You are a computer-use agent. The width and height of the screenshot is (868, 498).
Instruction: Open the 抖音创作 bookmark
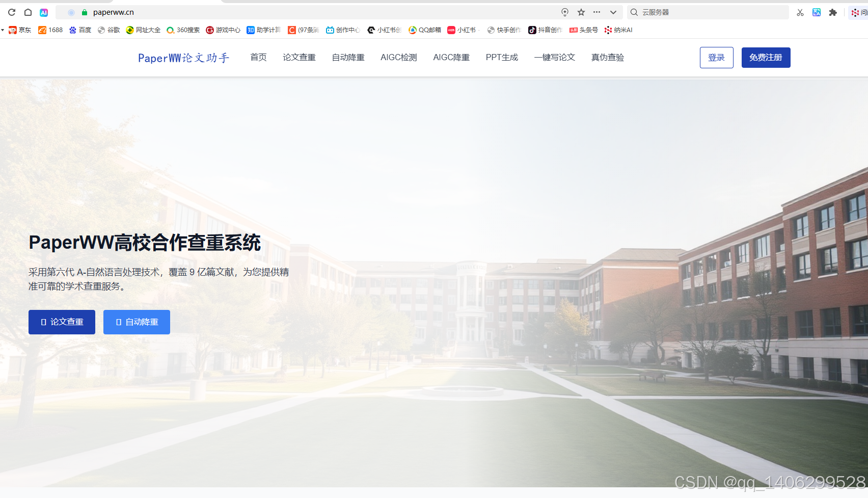coord(546,30)
